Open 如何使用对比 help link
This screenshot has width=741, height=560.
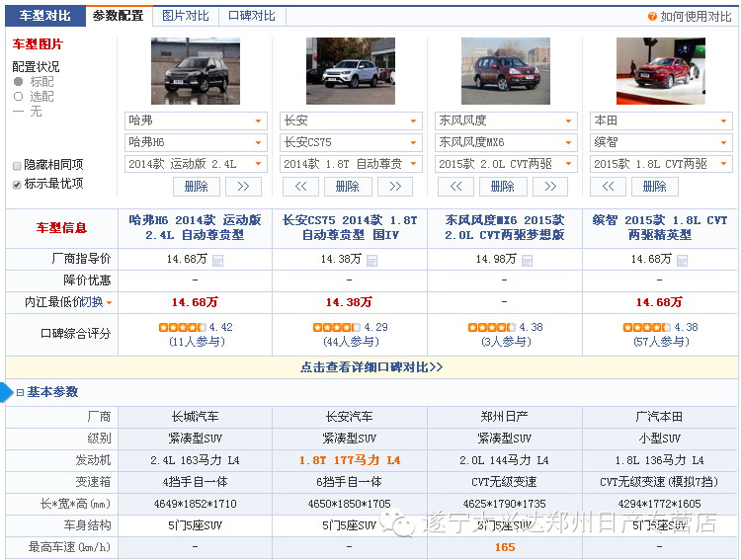pos(696,17)
